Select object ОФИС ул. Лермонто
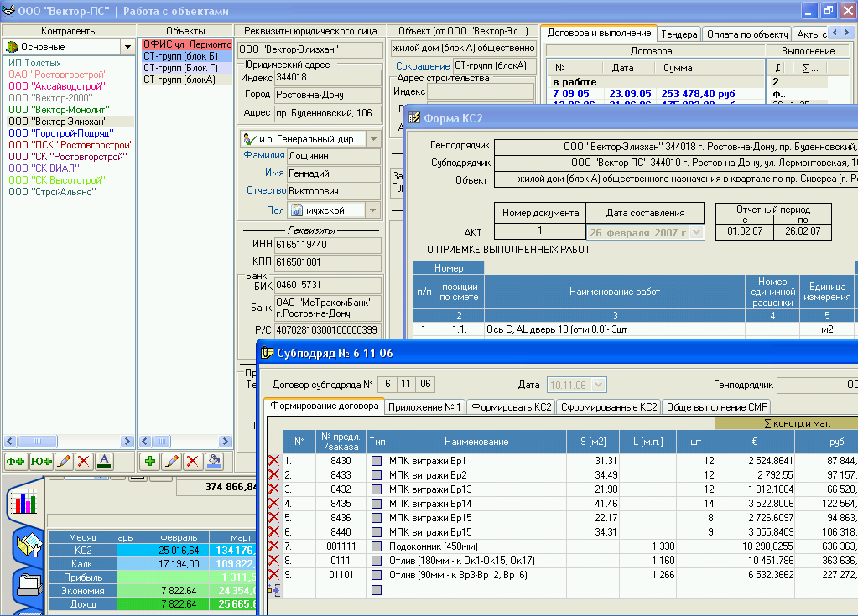The width and height of the screenshot is (858, 616). click(187, 44)
